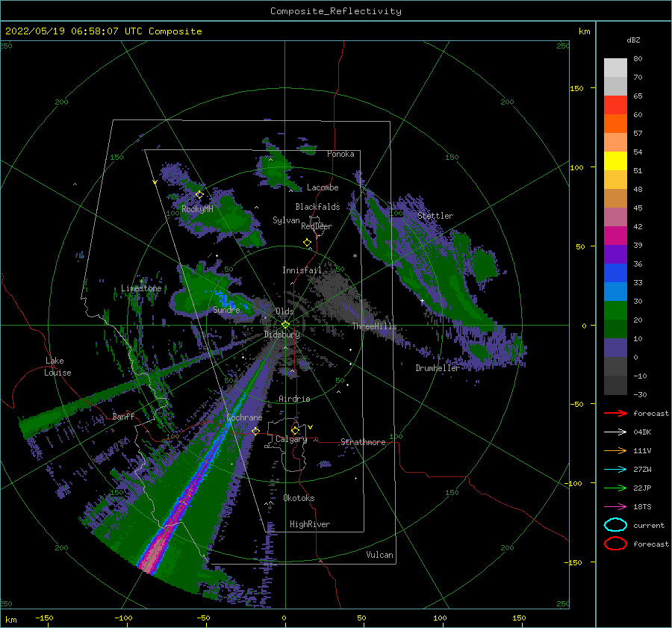This screenshot has width=672, height=628.
Task: Click the RedDeer city label
Action: 317,226
